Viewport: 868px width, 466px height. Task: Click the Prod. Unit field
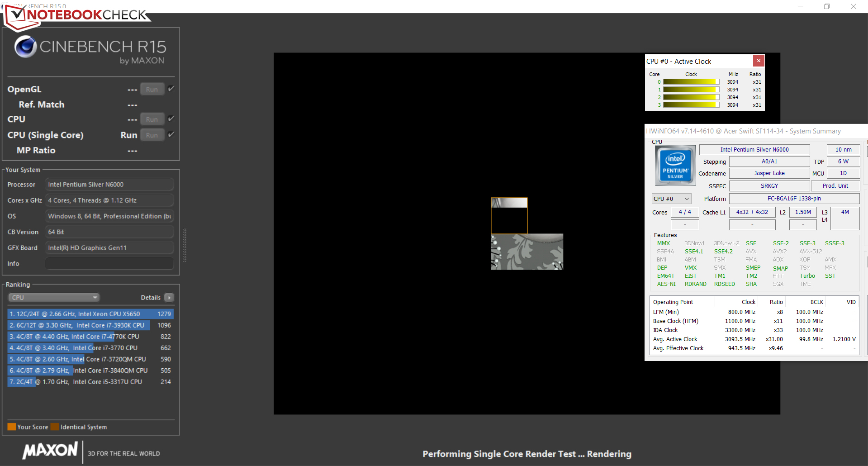click(835, 186)
